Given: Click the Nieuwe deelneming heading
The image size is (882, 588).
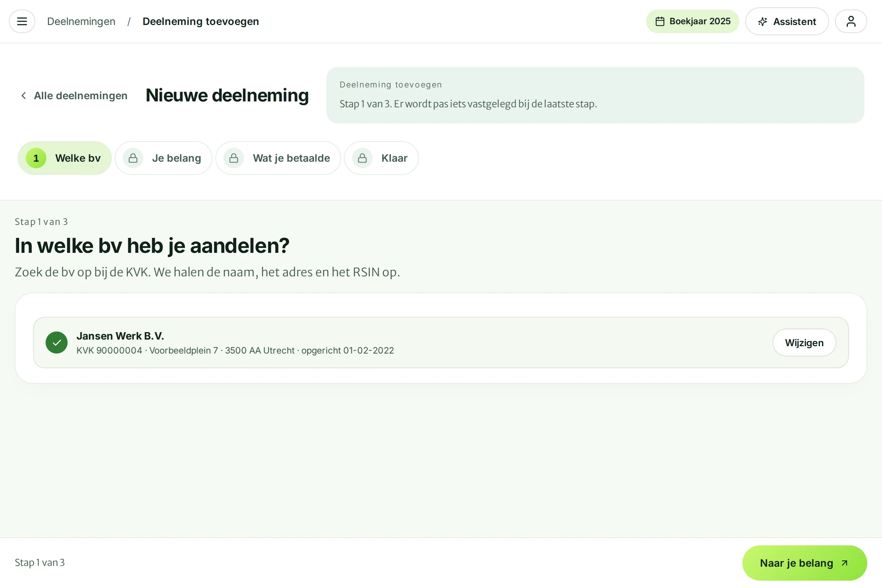Looking at the screenshot, I should (227, 95).
